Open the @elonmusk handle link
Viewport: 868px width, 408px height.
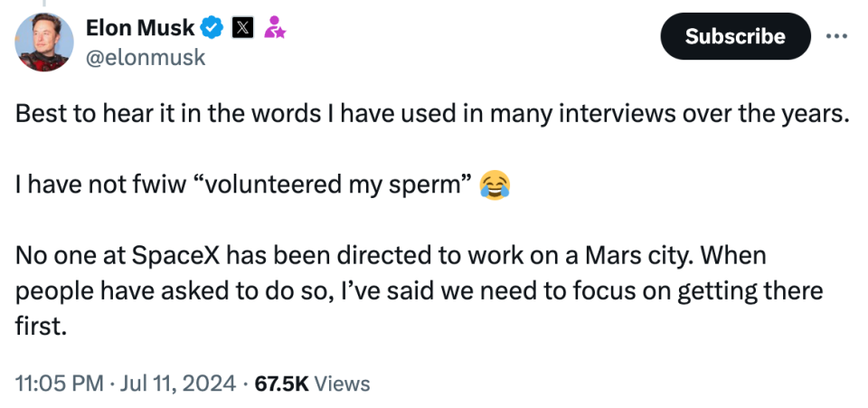pyautogui.click(x=145, y=58)
